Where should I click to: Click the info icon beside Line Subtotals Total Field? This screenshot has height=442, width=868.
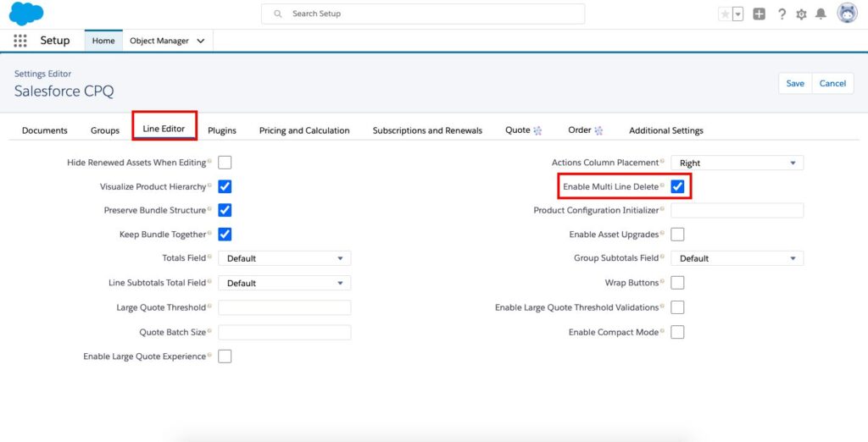[209, 282]
